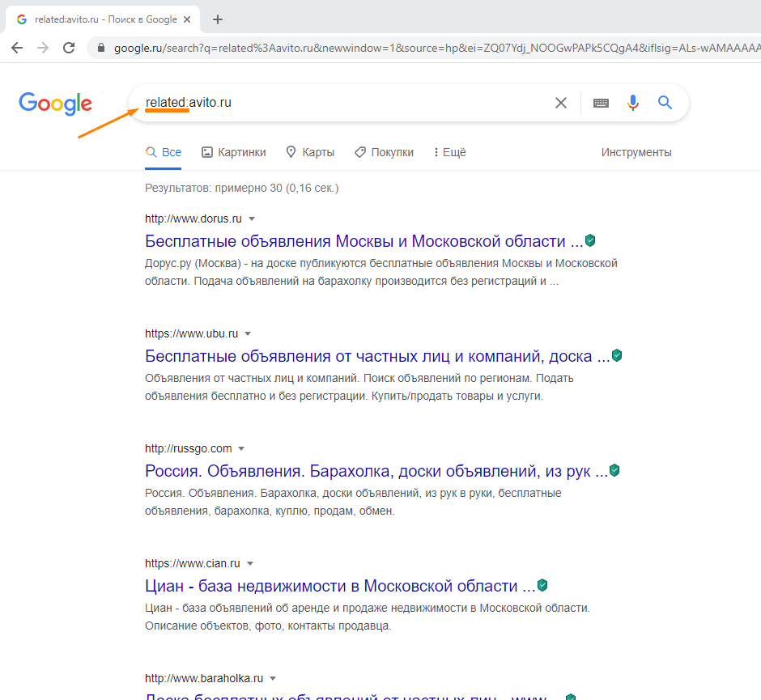Go forward to the next page
761x700 pixels.
click(43, 48)
